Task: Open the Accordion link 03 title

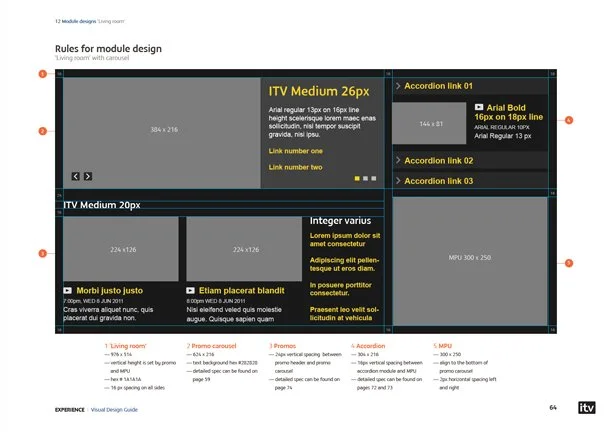Action: [x=439, y=181]
